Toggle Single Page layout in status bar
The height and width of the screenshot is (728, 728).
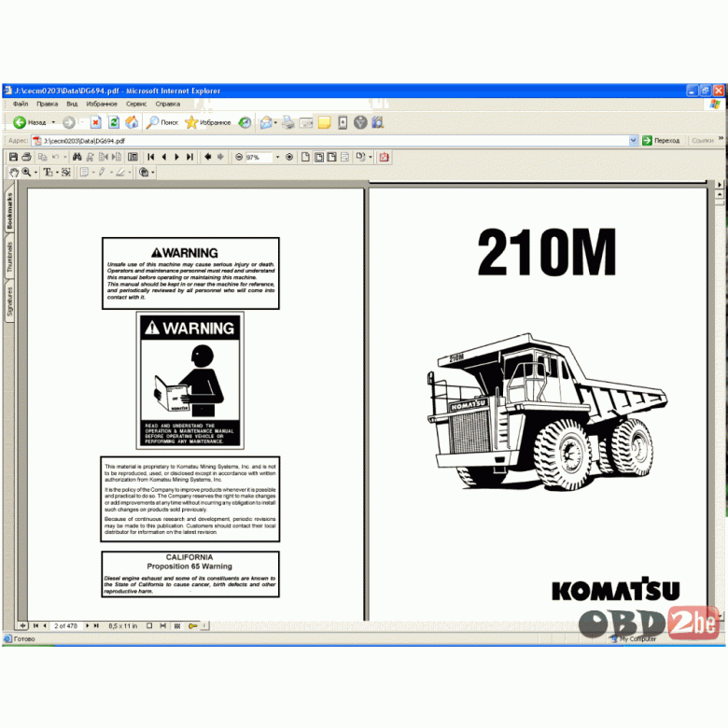coord(149,626)
